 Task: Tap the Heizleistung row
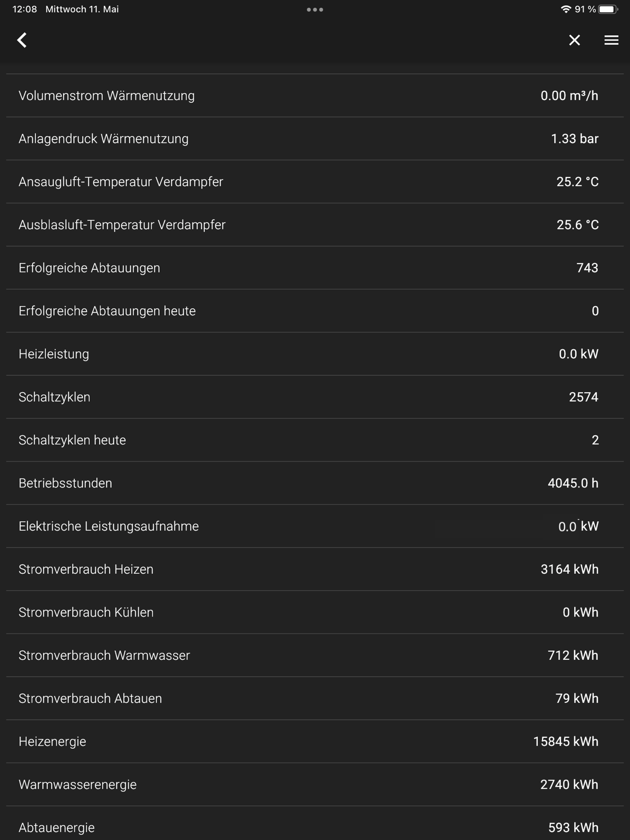click(315, 354)
